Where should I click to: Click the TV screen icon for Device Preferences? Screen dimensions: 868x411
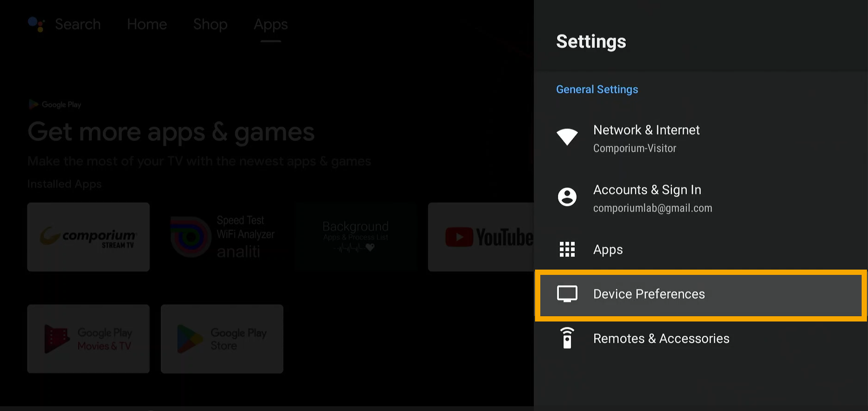click(x=567, y=294)
